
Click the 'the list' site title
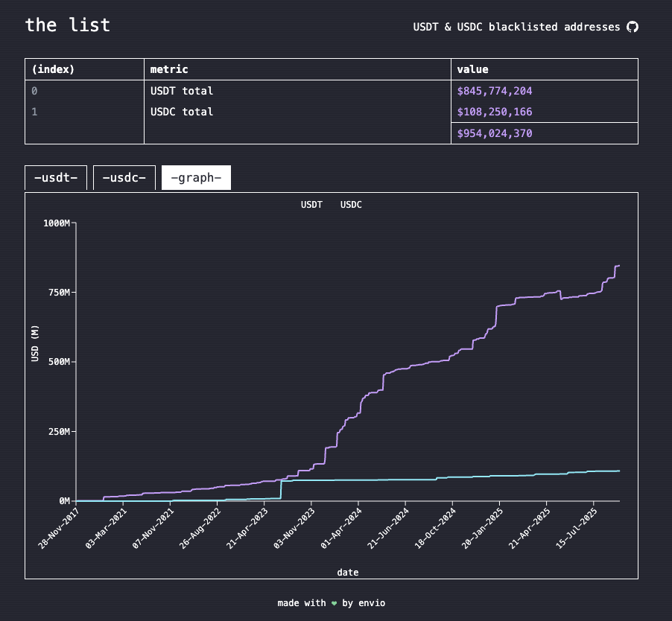[67, 25]
